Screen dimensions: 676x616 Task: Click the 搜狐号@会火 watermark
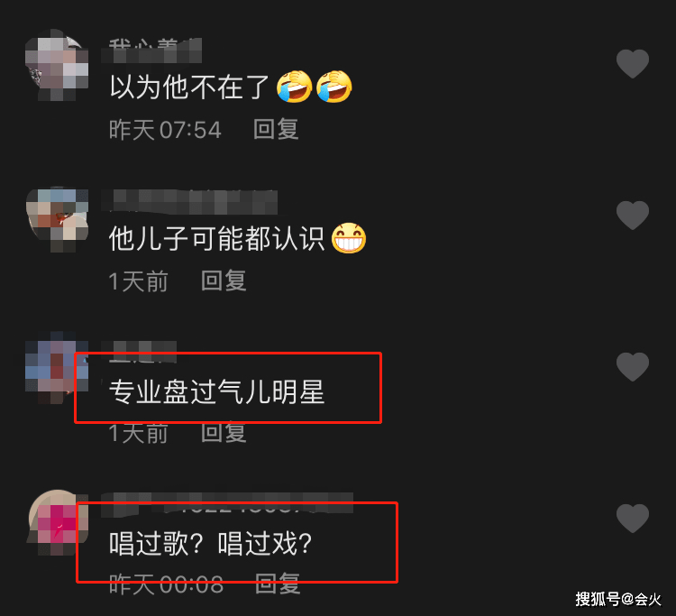pyautogui.click(x=617, y=599)
